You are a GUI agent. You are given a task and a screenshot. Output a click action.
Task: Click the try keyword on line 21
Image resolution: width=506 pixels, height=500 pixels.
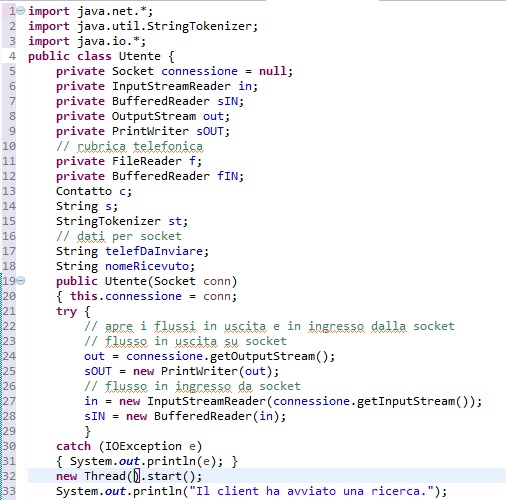point(67,312)
